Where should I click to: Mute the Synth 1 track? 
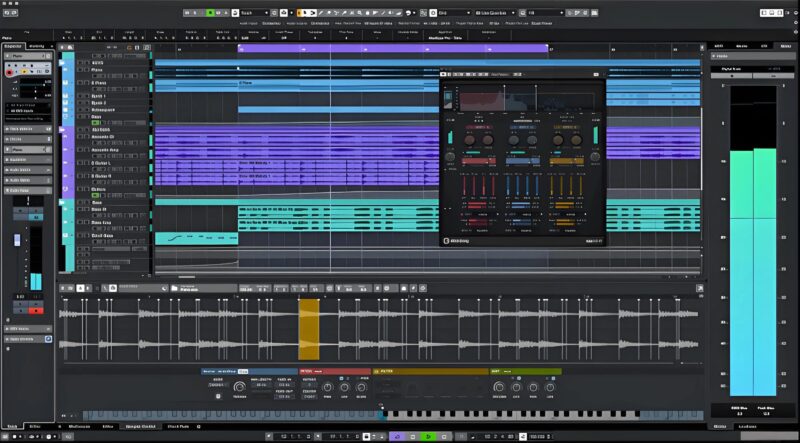[79, 96]
